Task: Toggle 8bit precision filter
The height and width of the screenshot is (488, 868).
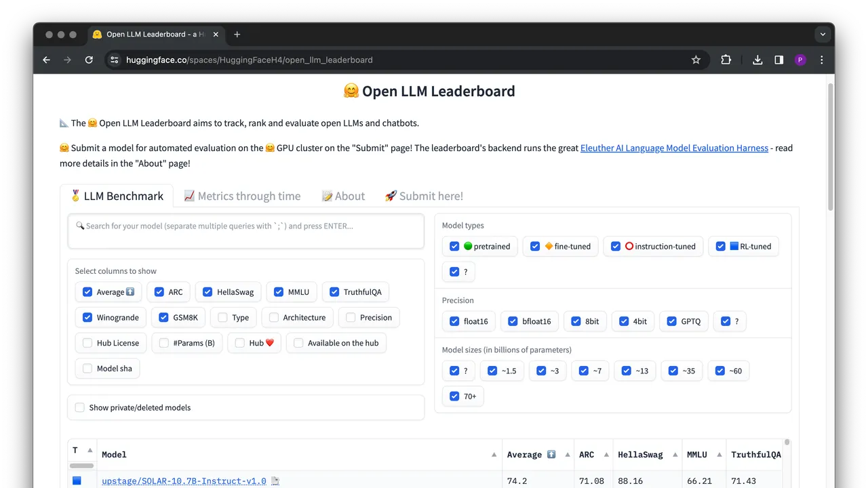Action: 576,321
